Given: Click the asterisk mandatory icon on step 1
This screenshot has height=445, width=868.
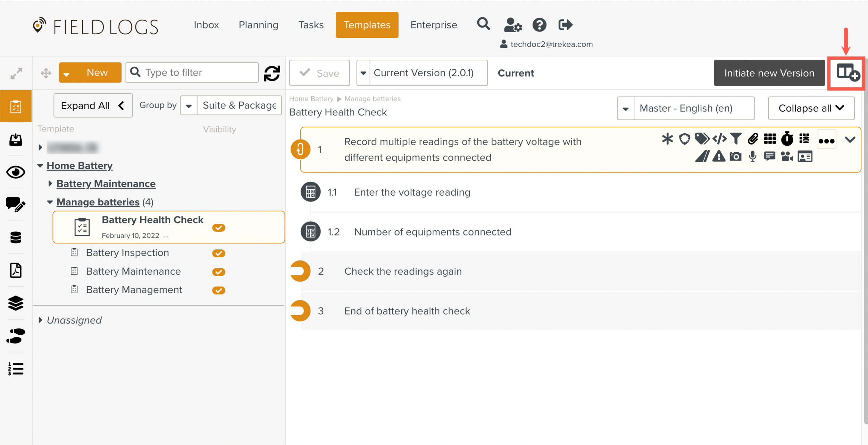Looking at the screenshot, I should point(667,139).
